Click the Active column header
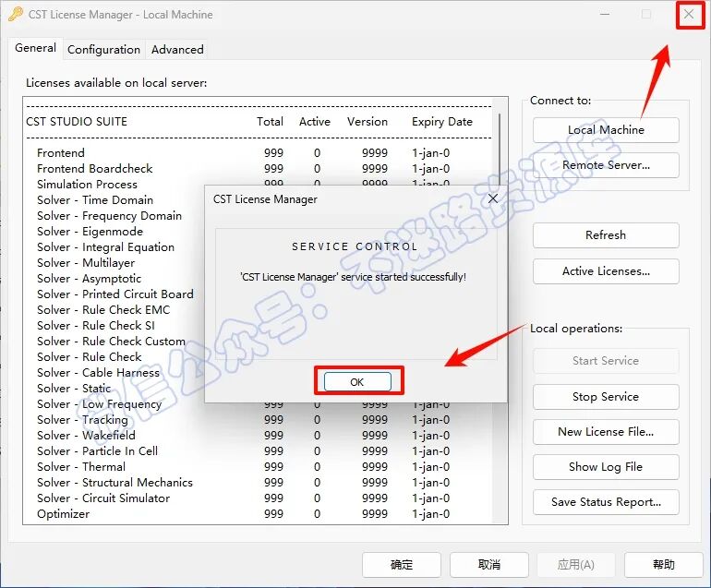The image size is (711, 588). [x=315, y=122]
